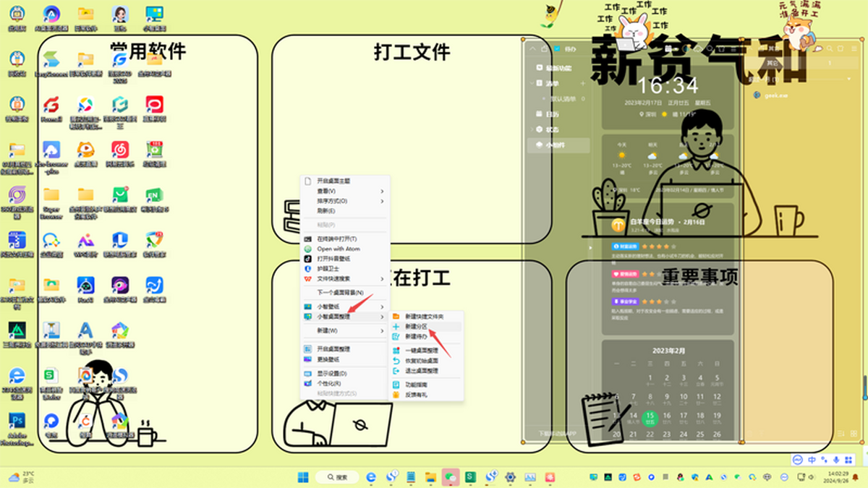The image size is (868, 488).
Task: Open WeChat from the taskbar
Action: [451, 477]
